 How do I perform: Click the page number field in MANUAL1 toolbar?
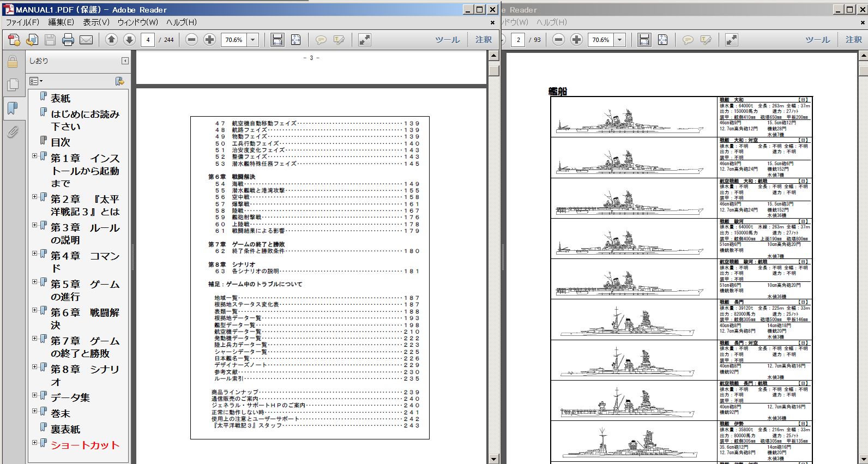(x=148, y=40)
